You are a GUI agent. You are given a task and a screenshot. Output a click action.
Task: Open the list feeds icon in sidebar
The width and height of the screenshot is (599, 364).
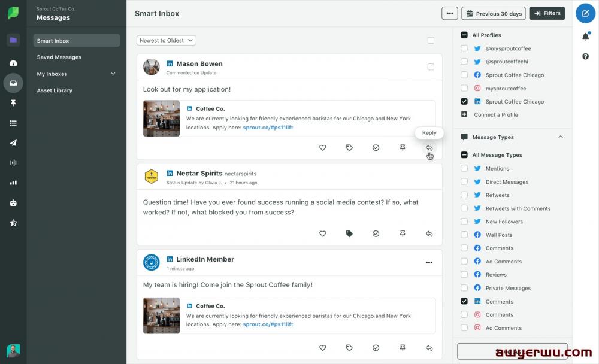tap(13, 123)
